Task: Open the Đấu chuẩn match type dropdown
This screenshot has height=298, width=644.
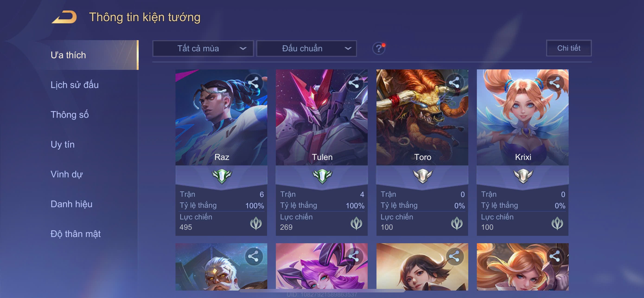Action: [x=307, y=49]
